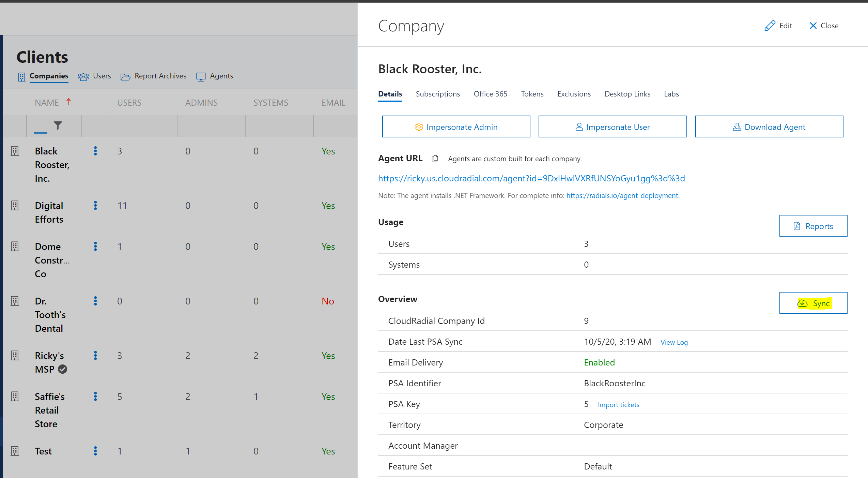Open the Desktop Links tab
The image size is (868, 478).
pyautogui.click(x=627, y=94)
